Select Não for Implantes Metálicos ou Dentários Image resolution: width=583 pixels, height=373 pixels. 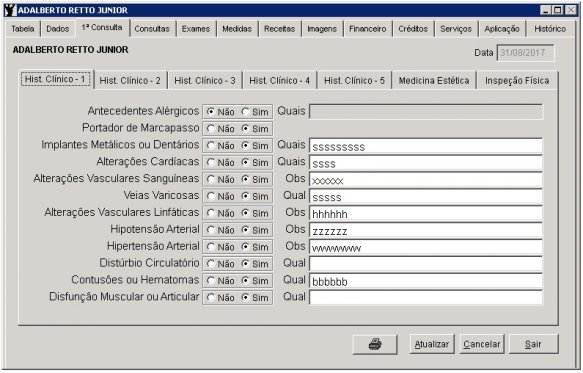point(220,145)
